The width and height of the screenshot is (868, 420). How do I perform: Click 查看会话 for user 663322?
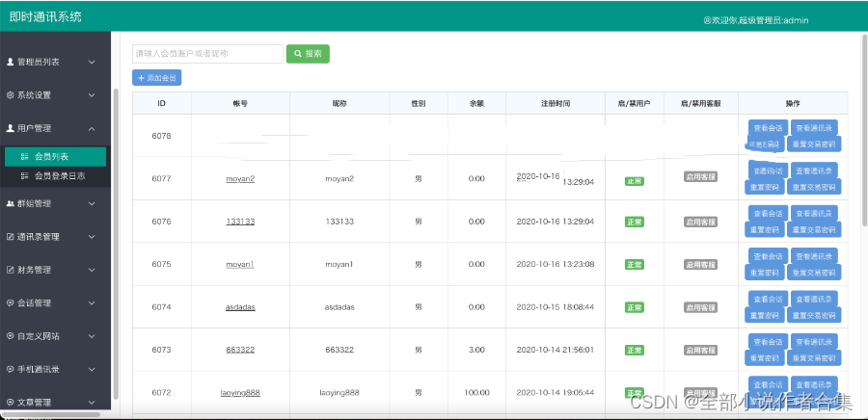(767, 342)
